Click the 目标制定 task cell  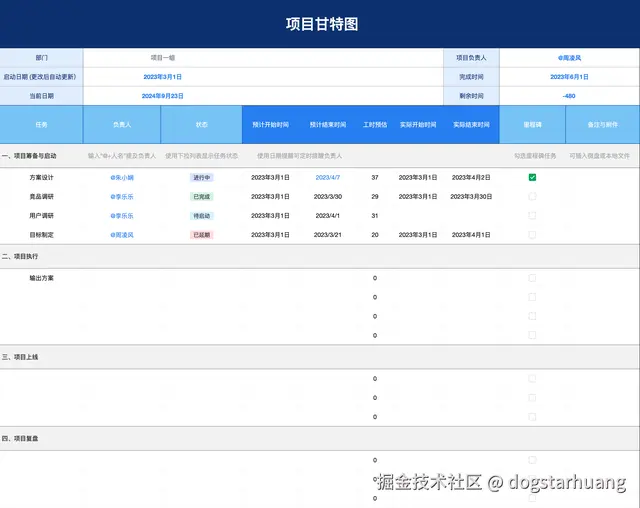click(x=41, y=235)
